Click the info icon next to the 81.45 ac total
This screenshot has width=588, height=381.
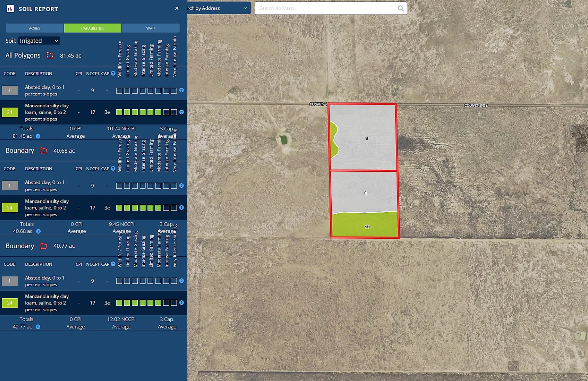click(38, 136)
